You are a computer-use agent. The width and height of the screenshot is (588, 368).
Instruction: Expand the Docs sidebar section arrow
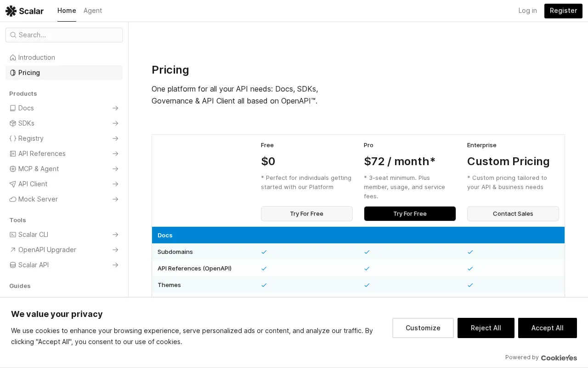pos(115,108)
